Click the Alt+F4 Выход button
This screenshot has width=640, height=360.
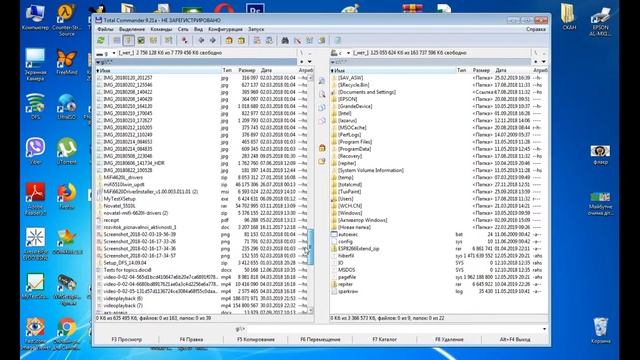pyautogui.click(x=515, y=339)
